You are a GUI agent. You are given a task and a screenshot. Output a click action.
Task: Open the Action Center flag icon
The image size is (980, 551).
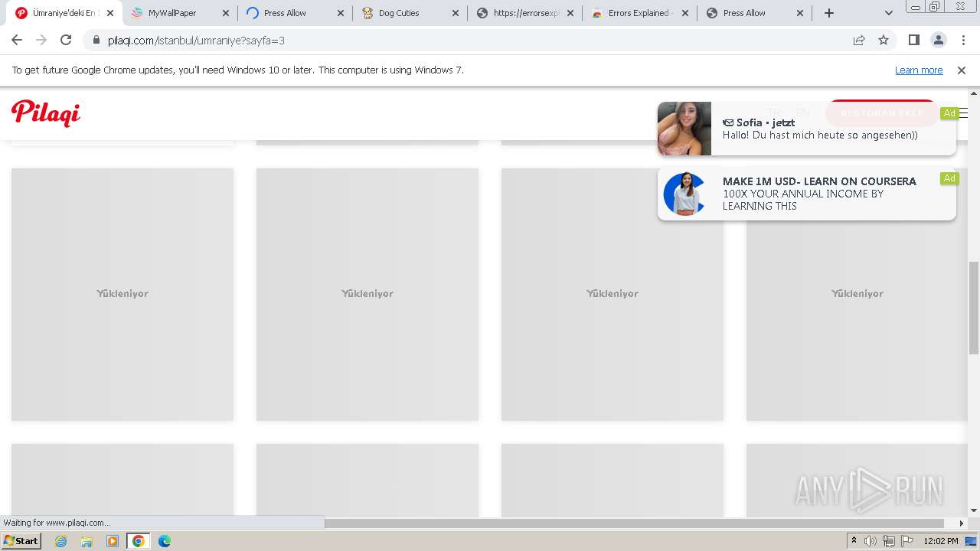coord(907,541)
